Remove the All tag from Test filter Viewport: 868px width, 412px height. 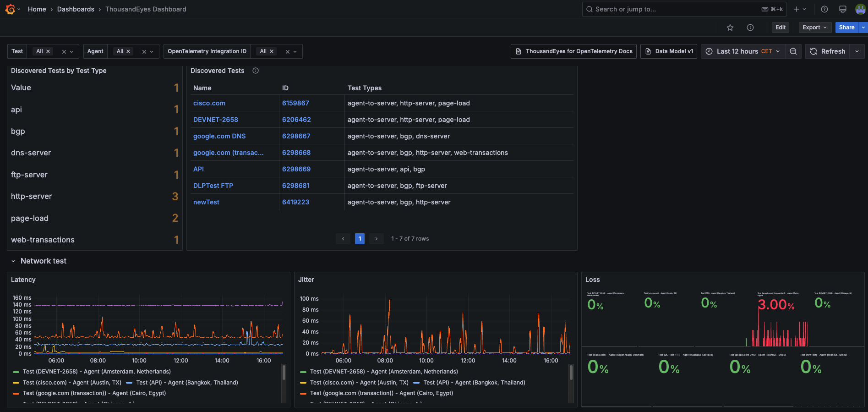pos(48,51)
